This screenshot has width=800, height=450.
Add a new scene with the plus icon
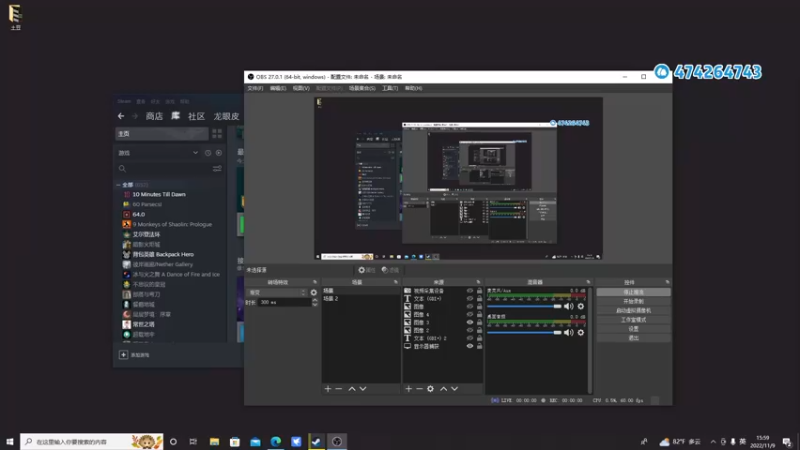pos(328,389)
